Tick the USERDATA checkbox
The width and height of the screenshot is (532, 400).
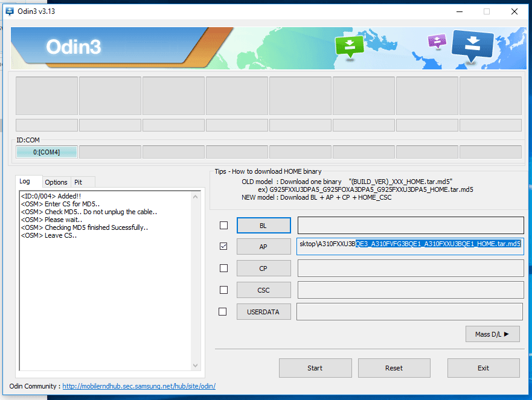point(223,311)
